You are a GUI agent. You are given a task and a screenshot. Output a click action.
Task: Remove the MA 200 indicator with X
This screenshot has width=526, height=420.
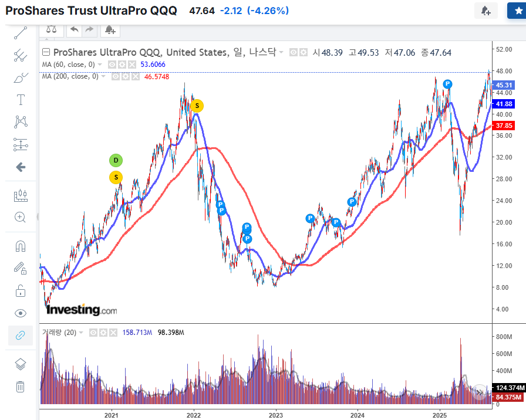coord(135,76)
